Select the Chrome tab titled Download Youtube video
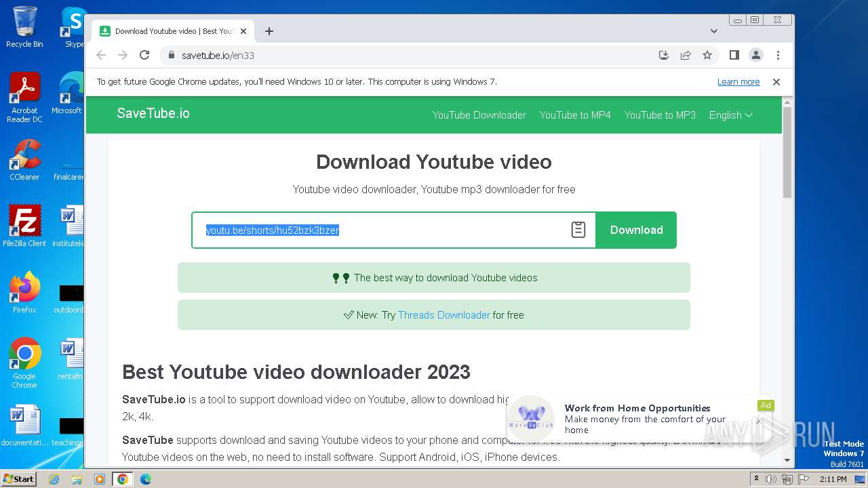 pyautogui.click(x=173, y=31)
